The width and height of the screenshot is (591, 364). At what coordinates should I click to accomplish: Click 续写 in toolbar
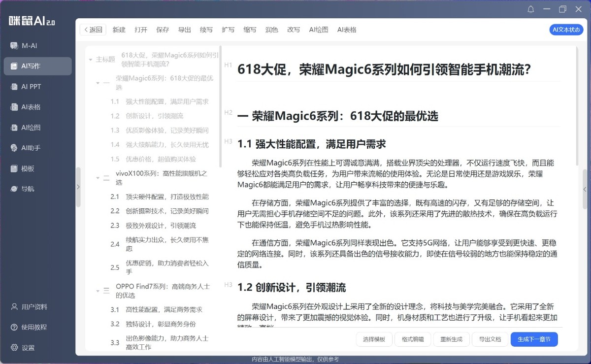point(206,30)
